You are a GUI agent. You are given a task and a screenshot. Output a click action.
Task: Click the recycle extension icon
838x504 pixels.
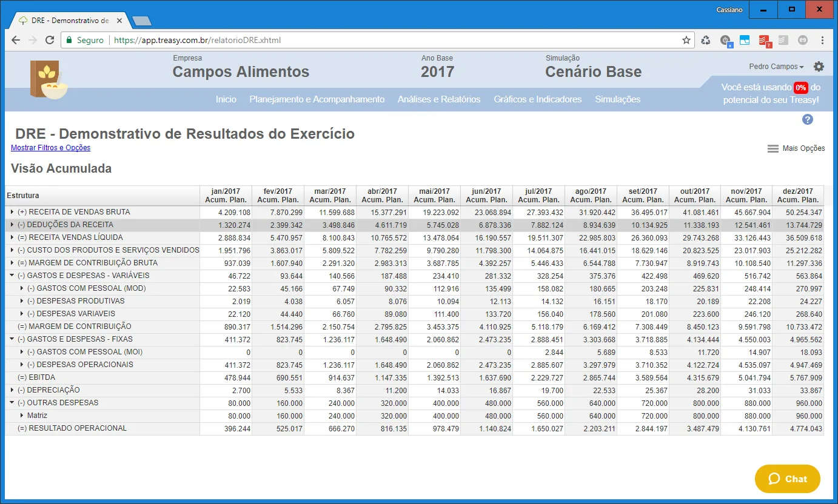pos(706,40)
